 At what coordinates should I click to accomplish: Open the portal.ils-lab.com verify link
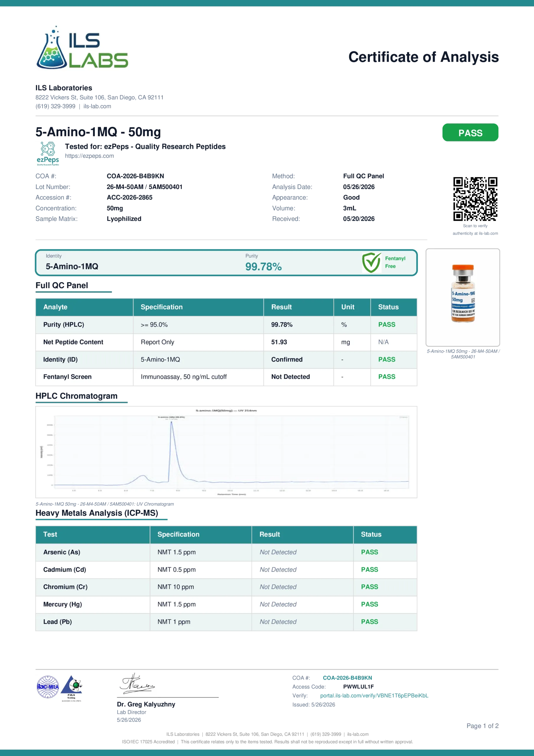(x=374, y=695)
